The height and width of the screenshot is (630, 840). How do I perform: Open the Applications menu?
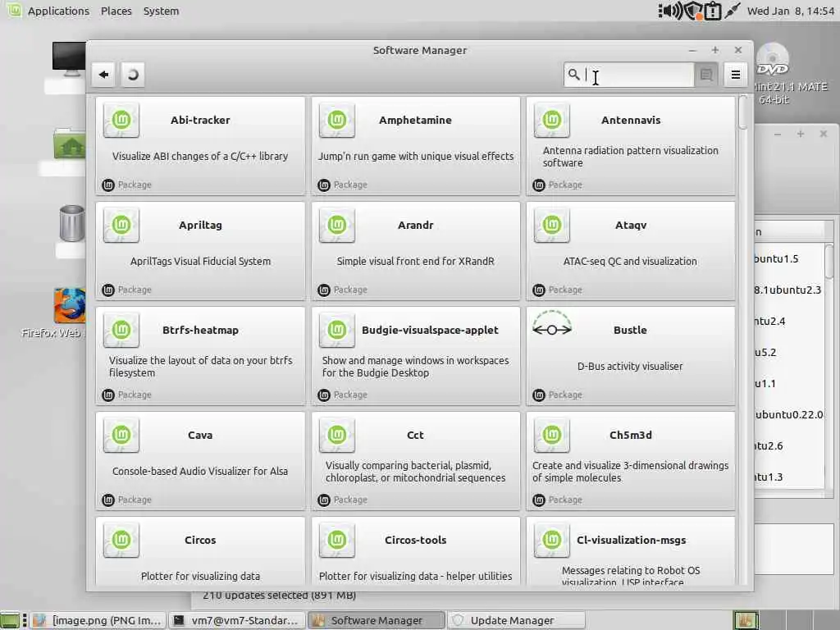coord(58,11)
